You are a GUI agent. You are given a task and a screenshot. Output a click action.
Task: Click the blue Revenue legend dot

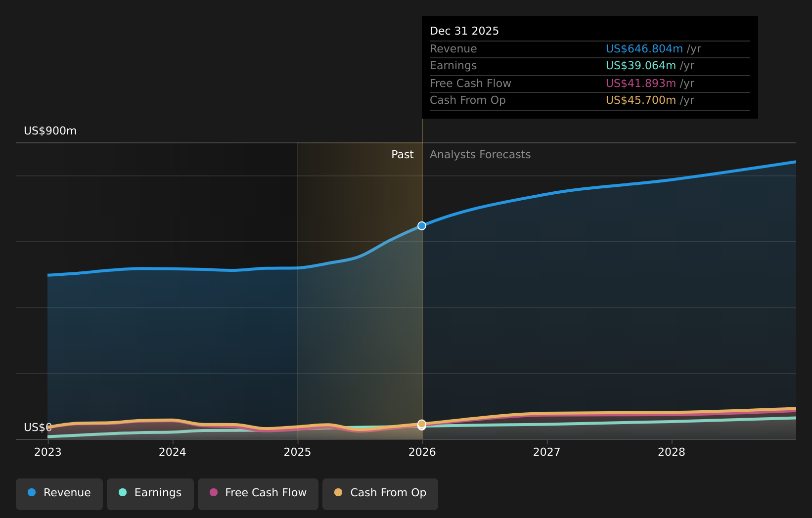point(31,493)
